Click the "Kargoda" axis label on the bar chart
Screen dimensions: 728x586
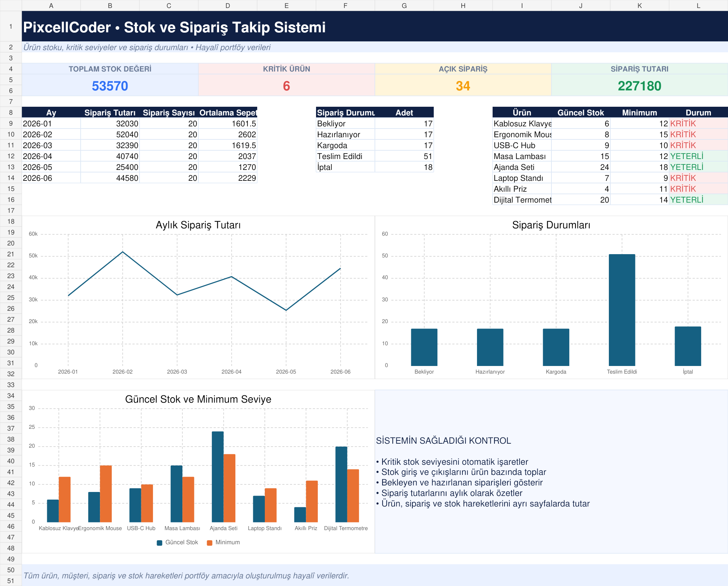(x=556, y=372)
